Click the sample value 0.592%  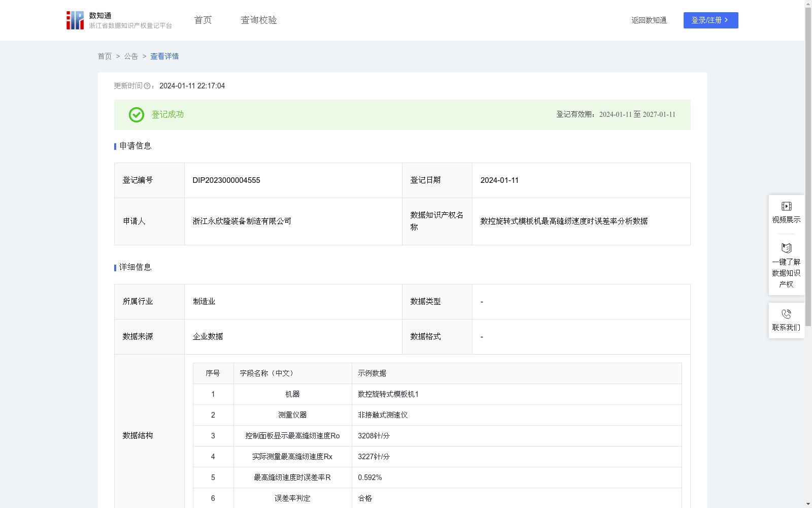(370, 478)
